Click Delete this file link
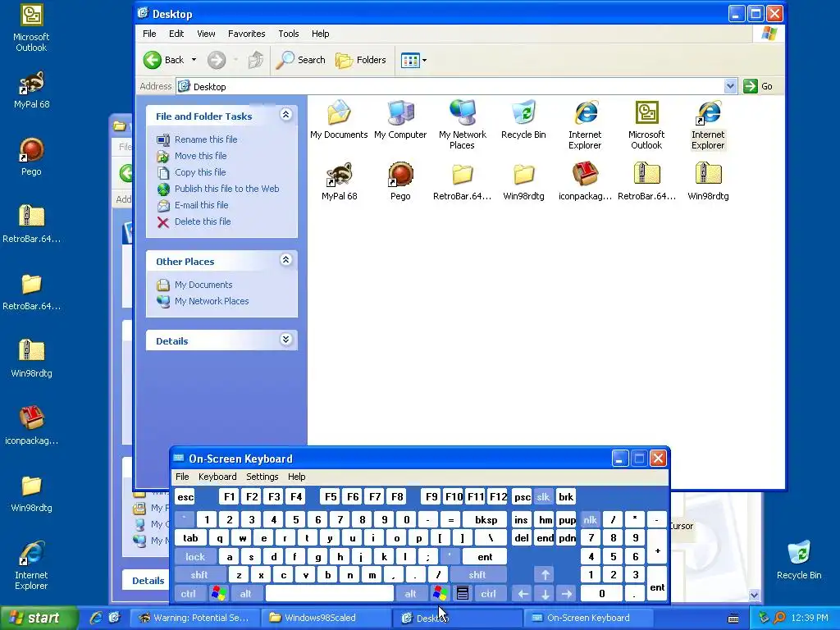 pos(203,221)
